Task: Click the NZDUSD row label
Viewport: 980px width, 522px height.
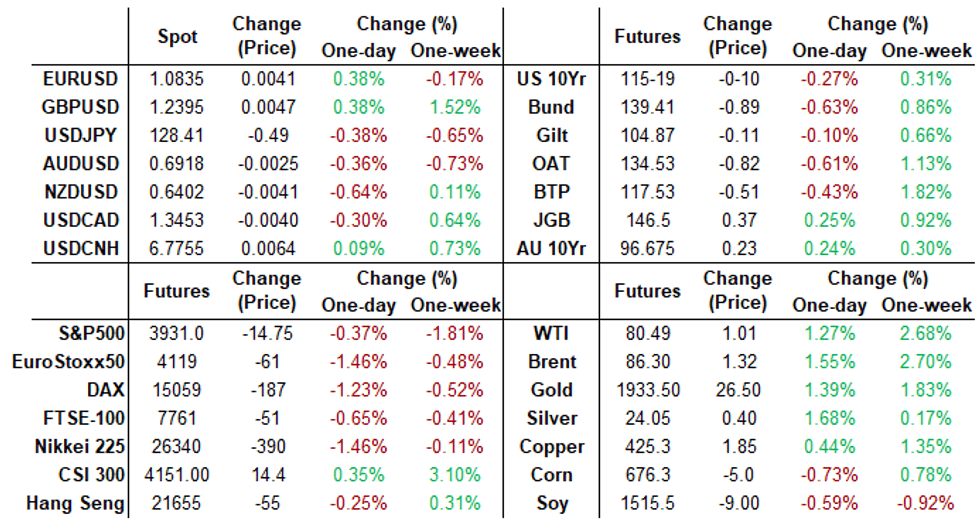Action: 82,191
